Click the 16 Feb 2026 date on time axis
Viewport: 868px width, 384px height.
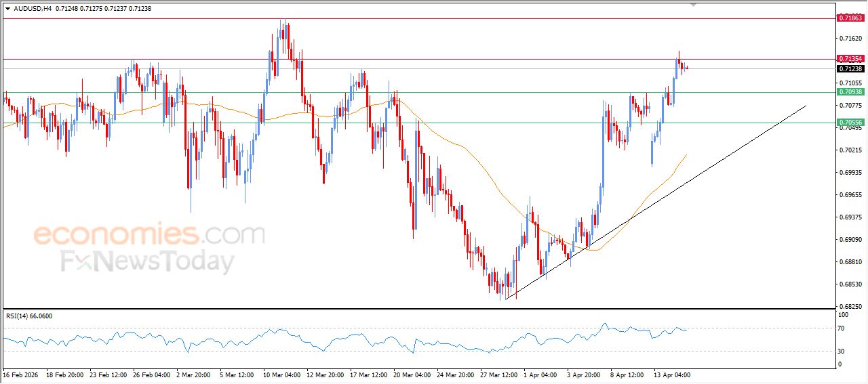point(22,375)
